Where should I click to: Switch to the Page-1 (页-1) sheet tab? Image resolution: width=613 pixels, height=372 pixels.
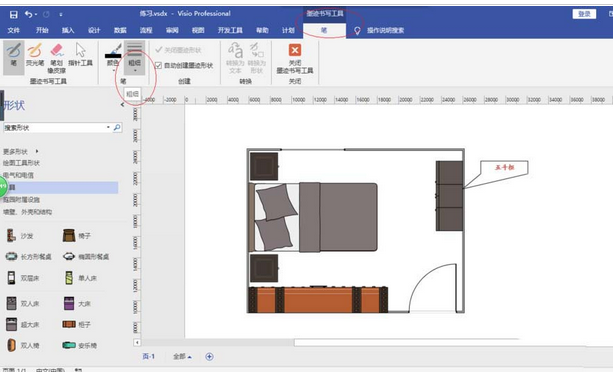[149, 356]
